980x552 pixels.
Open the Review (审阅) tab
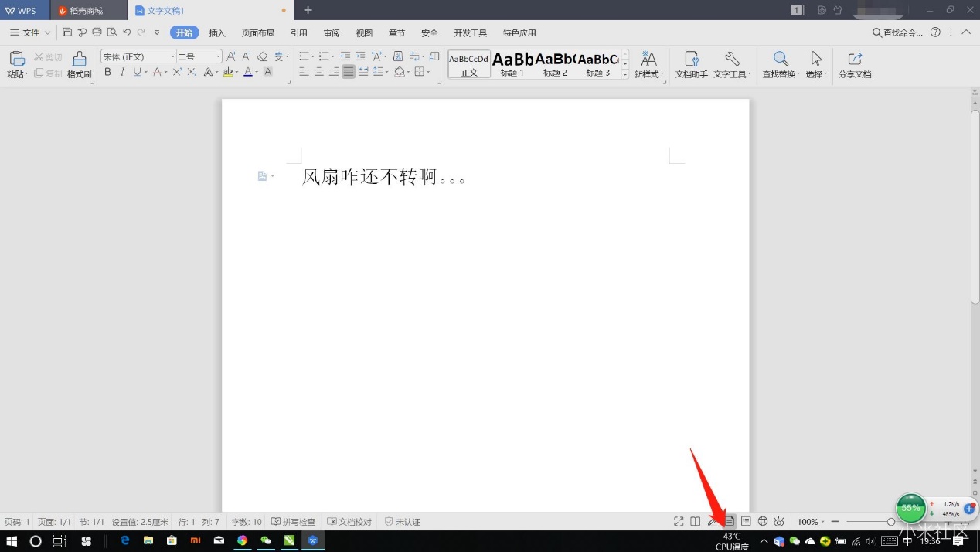click(x=332, y=33)
